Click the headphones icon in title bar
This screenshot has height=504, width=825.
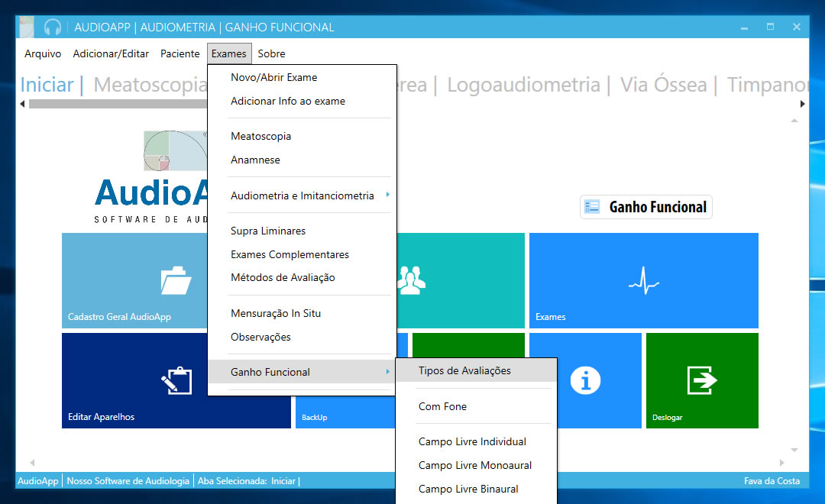click(x=53, y=27)
